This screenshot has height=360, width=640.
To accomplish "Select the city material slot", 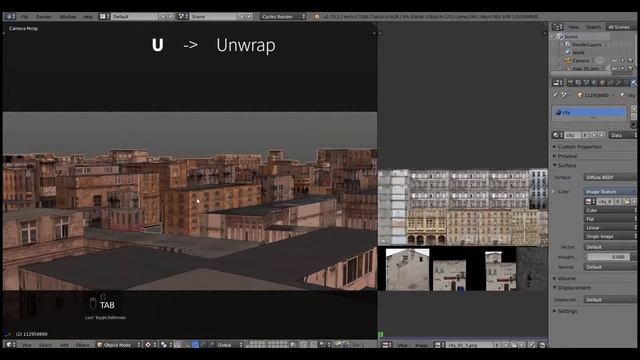I will [589, 112].
